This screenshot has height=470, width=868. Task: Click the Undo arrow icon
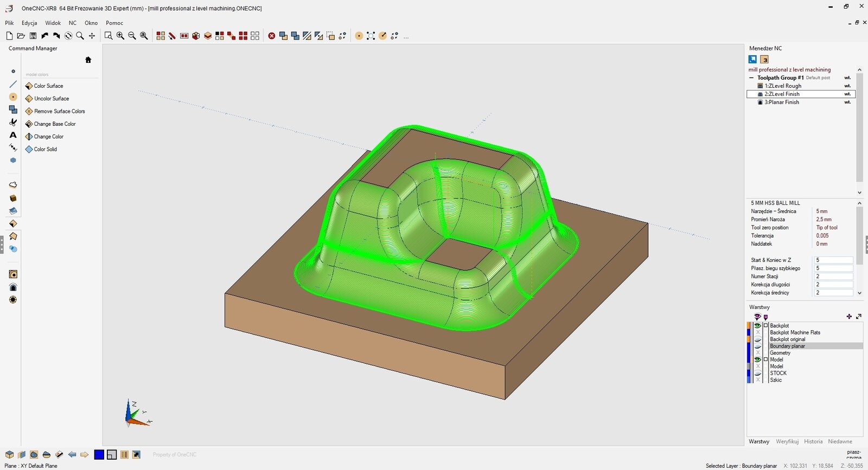tap(44, 36)
